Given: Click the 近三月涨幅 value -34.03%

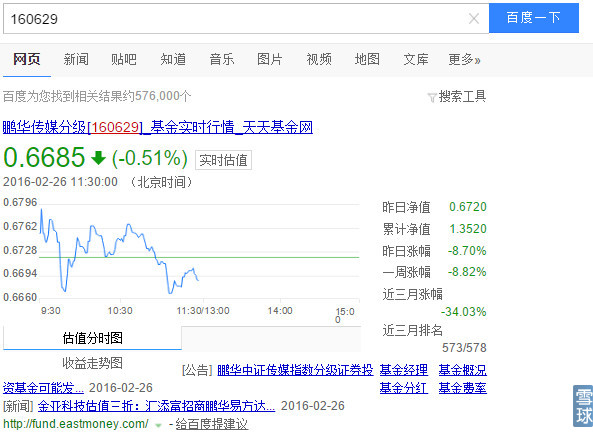Looking at the screenshot, I should tap(464, 312).
